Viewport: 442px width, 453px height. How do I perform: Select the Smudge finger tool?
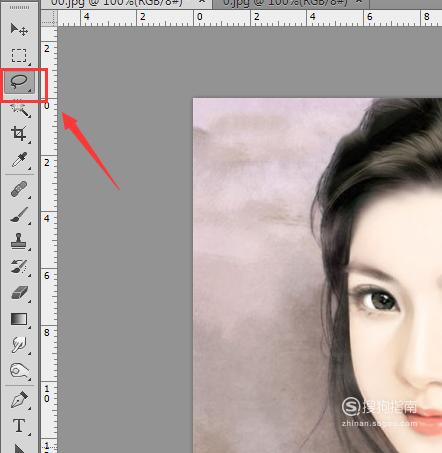tap(19, 345)
